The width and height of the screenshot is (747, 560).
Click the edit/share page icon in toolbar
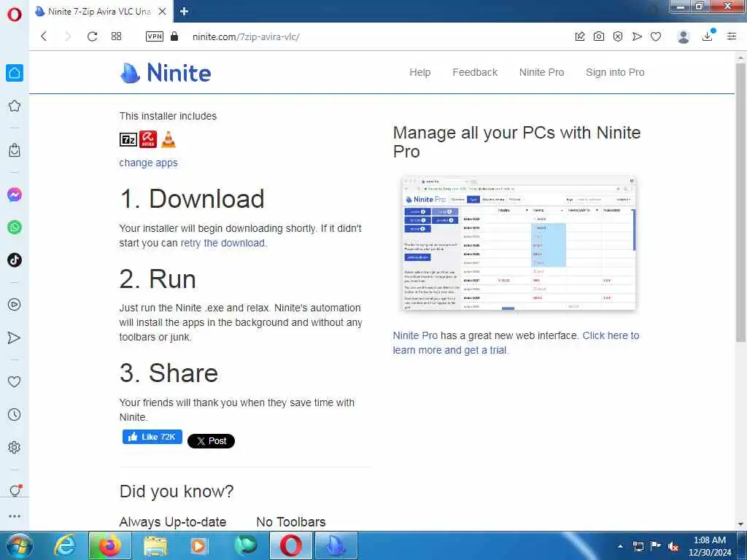tap(580, 36)
